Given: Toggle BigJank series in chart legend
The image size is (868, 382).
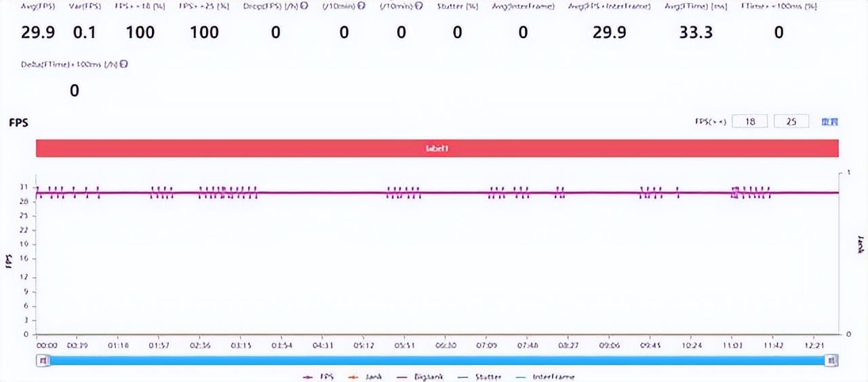Looking at the screenshot, I should click(x=420, y=377).
